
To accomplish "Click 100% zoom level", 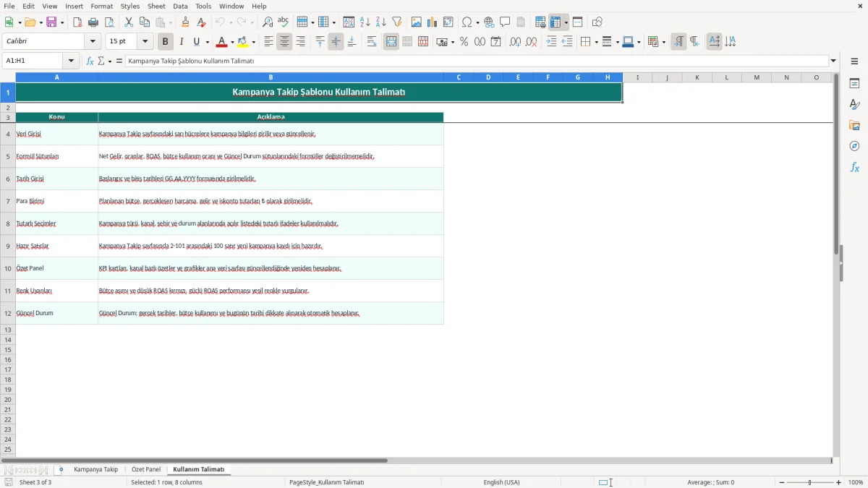I will pyautogui.click(x=856, y=482).
